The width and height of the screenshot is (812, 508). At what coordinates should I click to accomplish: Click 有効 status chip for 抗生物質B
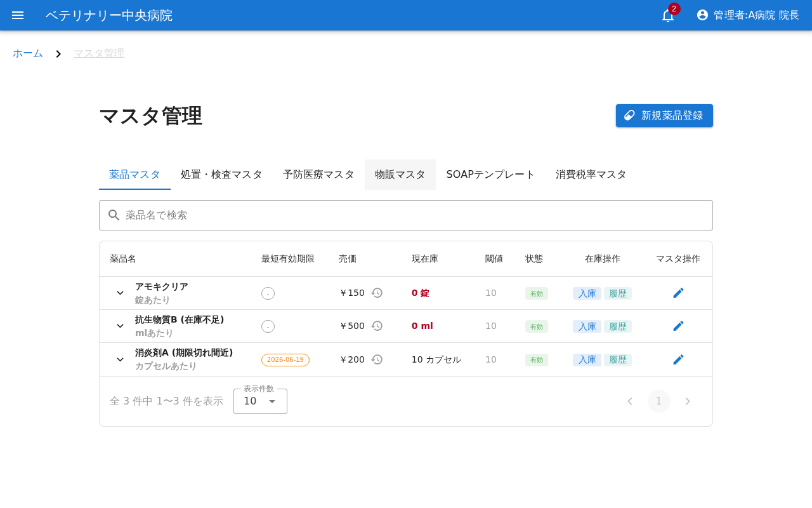pos(537,326)
